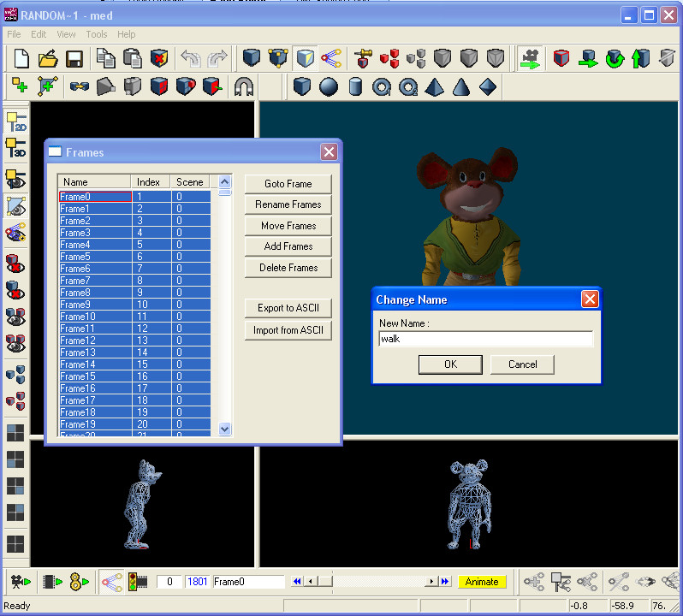Select the Frame19 row in the list
This screenshot has height=616, width=683.
click(x=134, y=424)
